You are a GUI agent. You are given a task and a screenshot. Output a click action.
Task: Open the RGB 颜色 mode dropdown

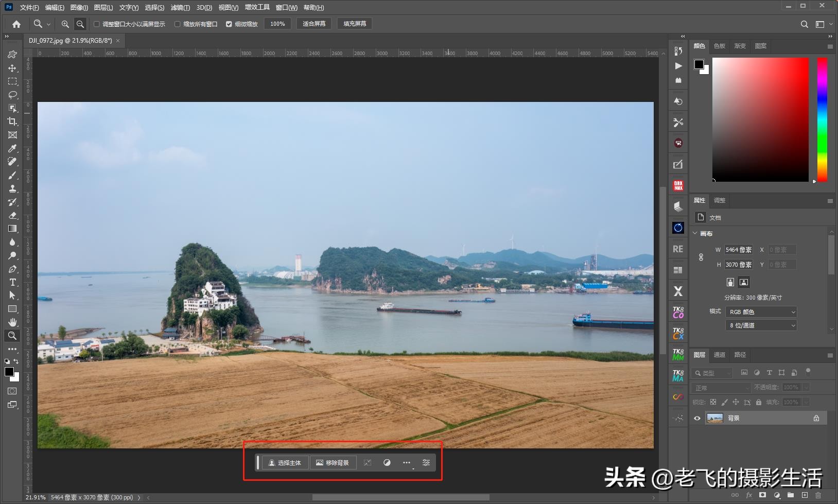tap(761, 311)
